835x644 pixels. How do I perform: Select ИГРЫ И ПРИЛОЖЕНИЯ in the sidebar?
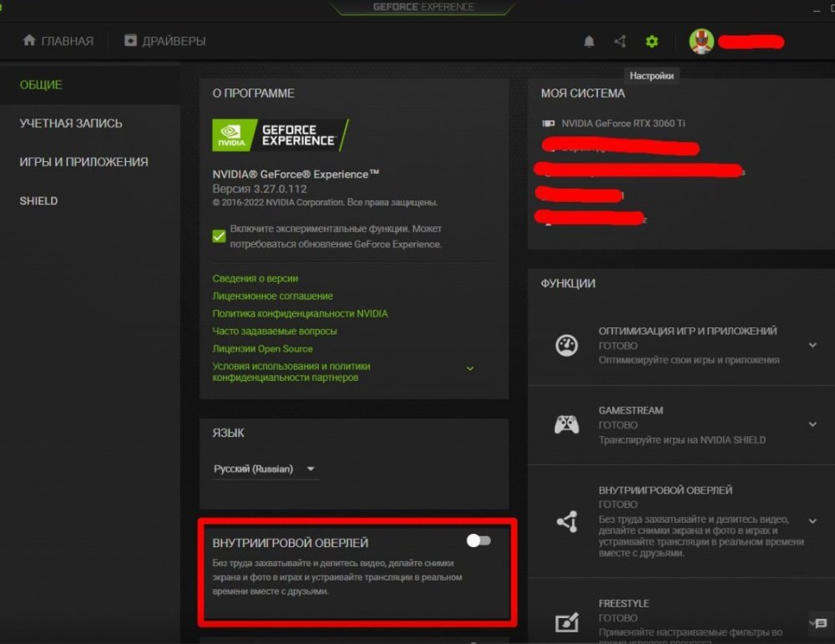[83, 162]
